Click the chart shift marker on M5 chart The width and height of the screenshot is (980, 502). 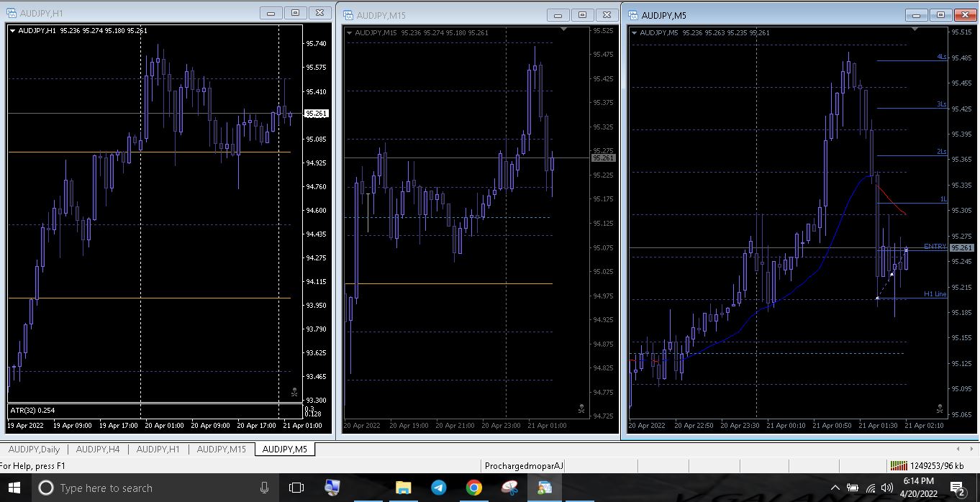(x=915, y=30)
